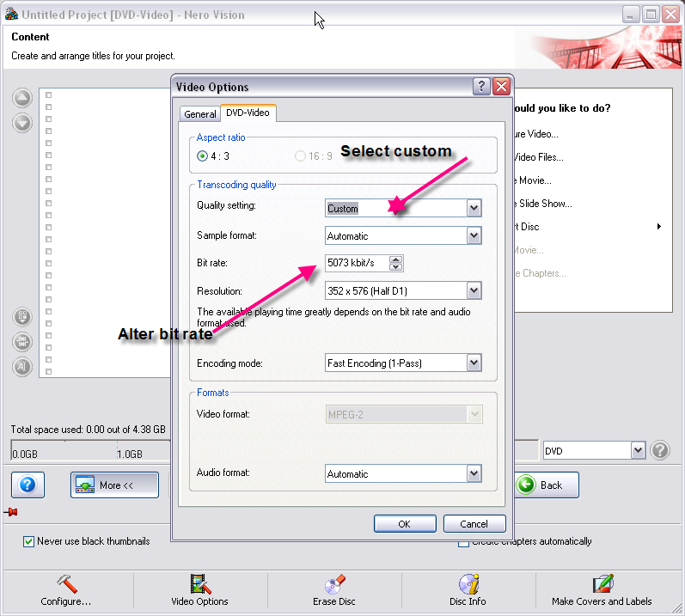
Task: Select the DVD-Video tab
Action: tap(248, 113)
